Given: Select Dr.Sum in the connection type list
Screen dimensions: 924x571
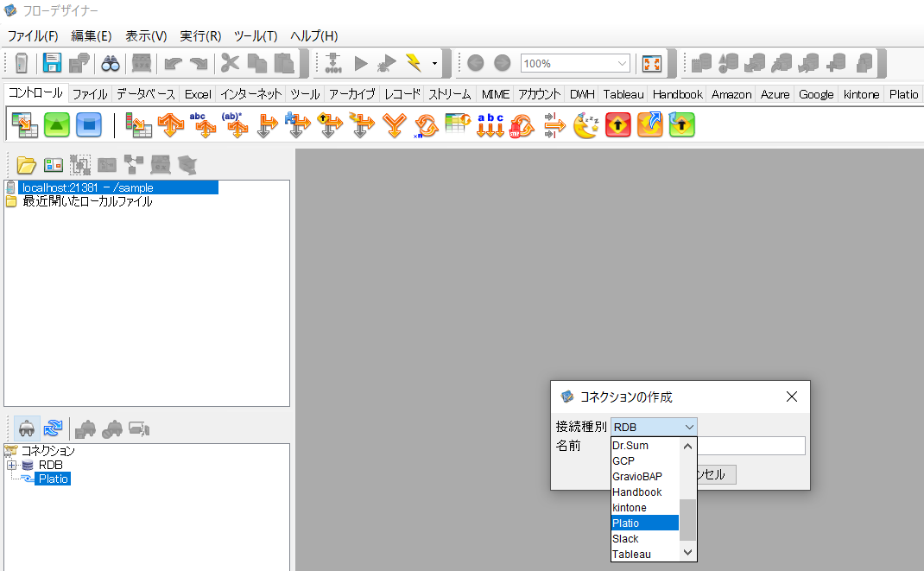Looking at the screenshot, I should [645, 446].
